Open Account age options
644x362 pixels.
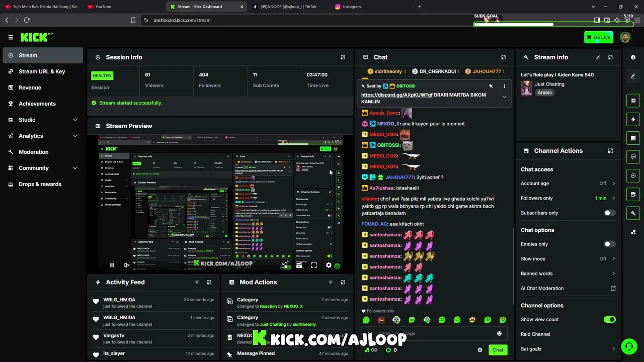pyautogui.click(x=568, y=184)
